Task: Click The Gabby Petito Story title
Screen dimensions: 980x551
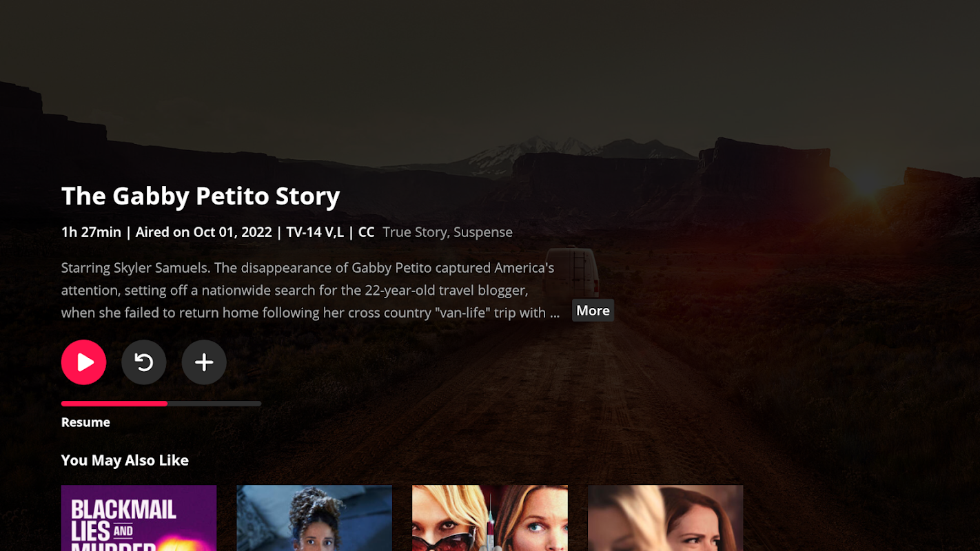Action: point(201,196)
